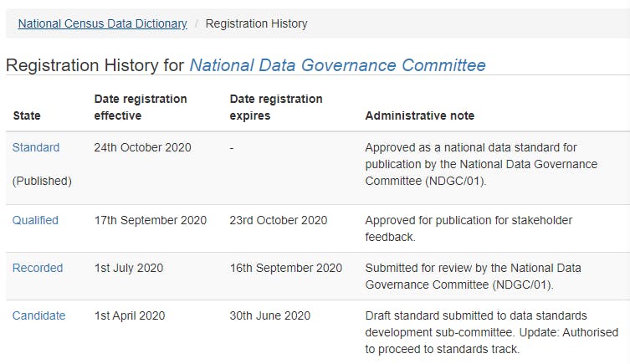630x364 pixels.
Task: Select the Recorded state link
Action: point(38,268)
